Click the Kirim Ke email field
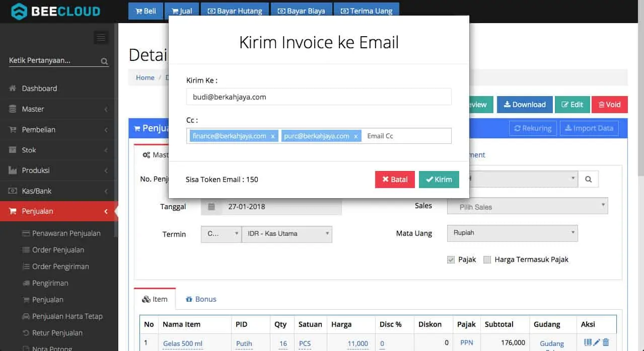This screenshot has width=644, height=351. coord(319,97)
